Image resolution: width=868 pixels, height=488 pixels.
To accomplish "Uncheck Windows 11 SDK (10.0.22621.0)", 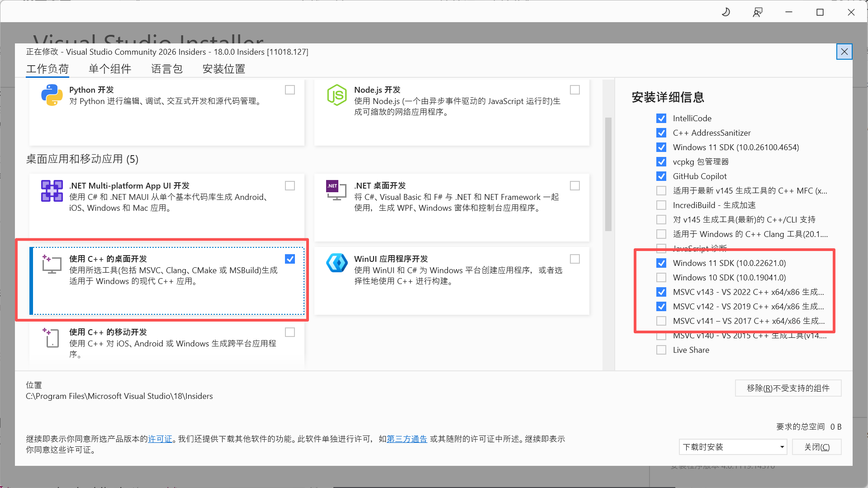I will tap(661, 263).
